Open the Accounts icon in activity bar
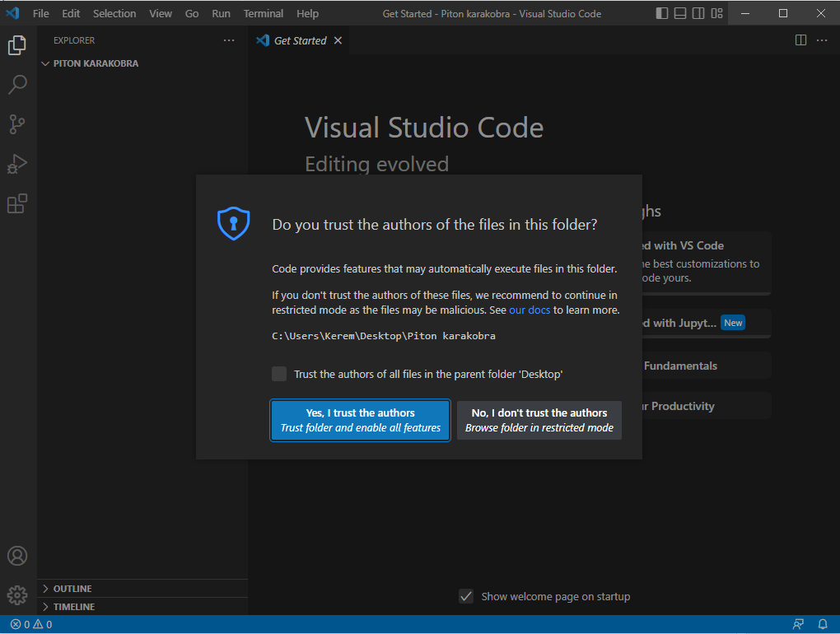The width and height of the screenshot is (840, 634). click(x=17, y=556)
